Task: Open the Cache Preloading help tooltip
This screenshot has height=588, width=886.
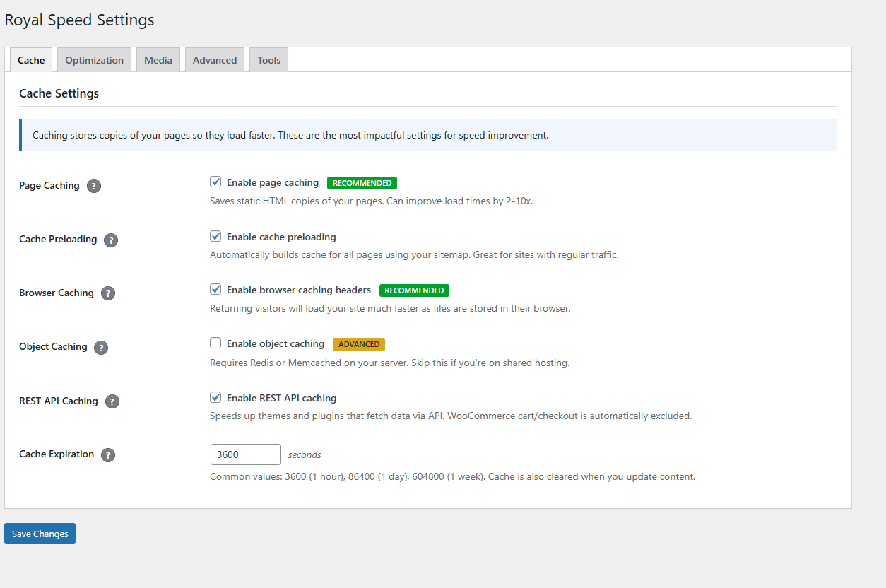Action: pyautogui.click(x=111, y=240)
